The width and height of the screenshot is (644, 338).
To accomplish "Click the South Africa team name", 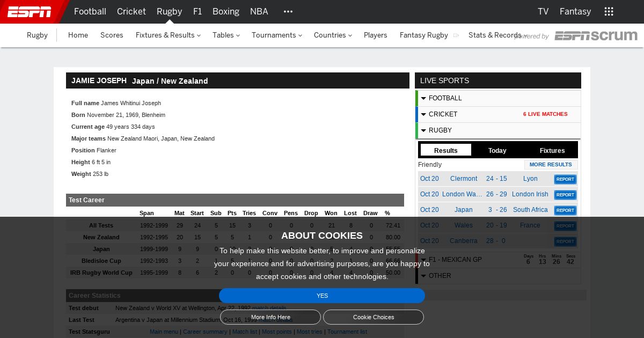I will click(x=530, y=210).
